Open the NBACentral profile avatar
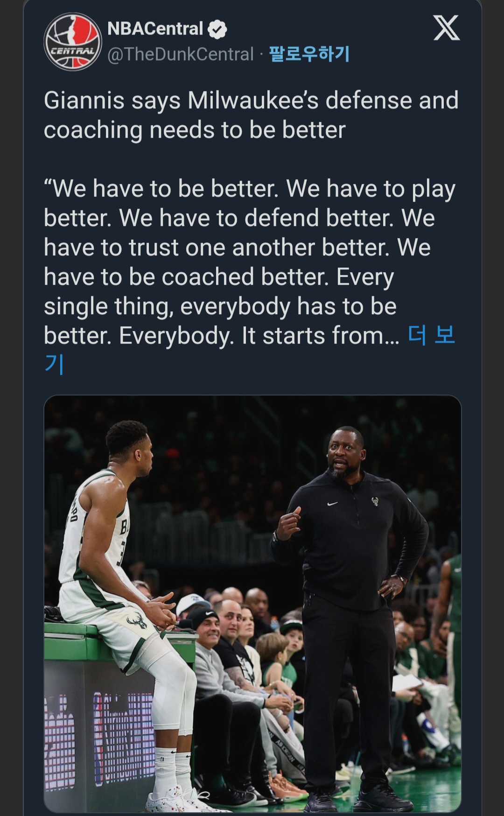The image size is (504, 816). click(73, 42)
